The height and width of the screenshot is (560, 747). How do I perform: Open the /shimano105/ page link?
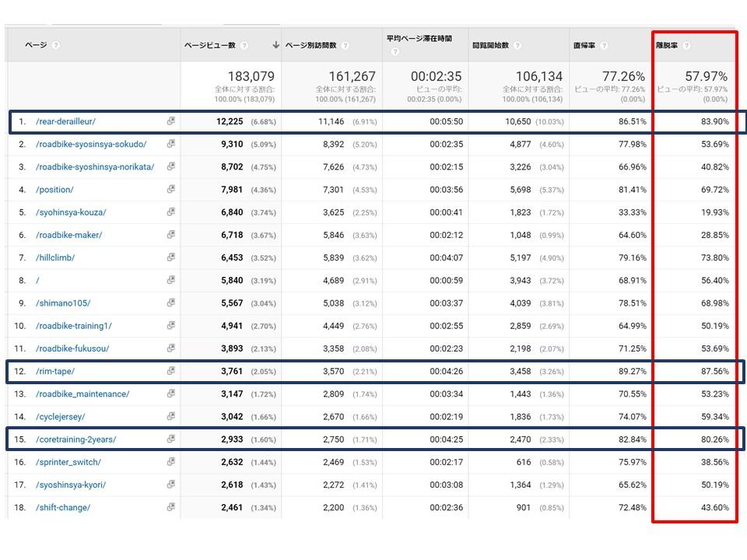(x=63, y=303)
